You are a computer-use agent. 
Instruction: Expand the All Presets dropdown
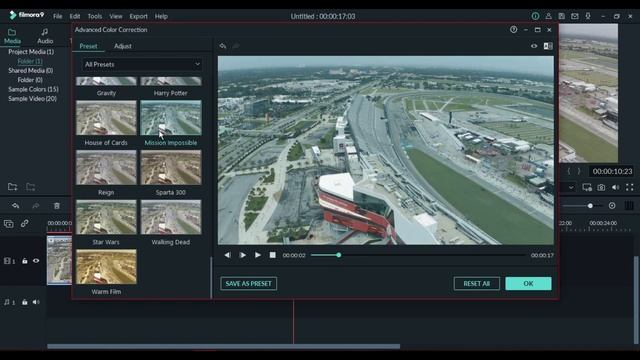tap(142, 64)
